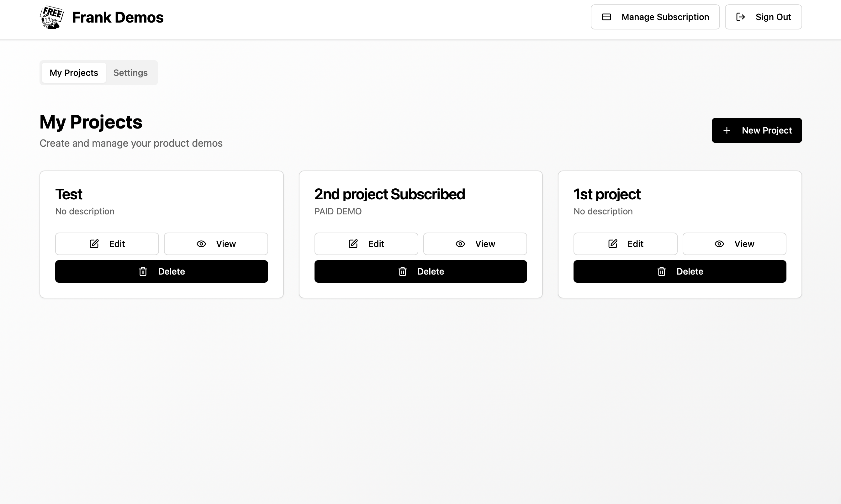Click the plus icon on New Project
Viewport: 841px width, 504px height.
[727, 130]
